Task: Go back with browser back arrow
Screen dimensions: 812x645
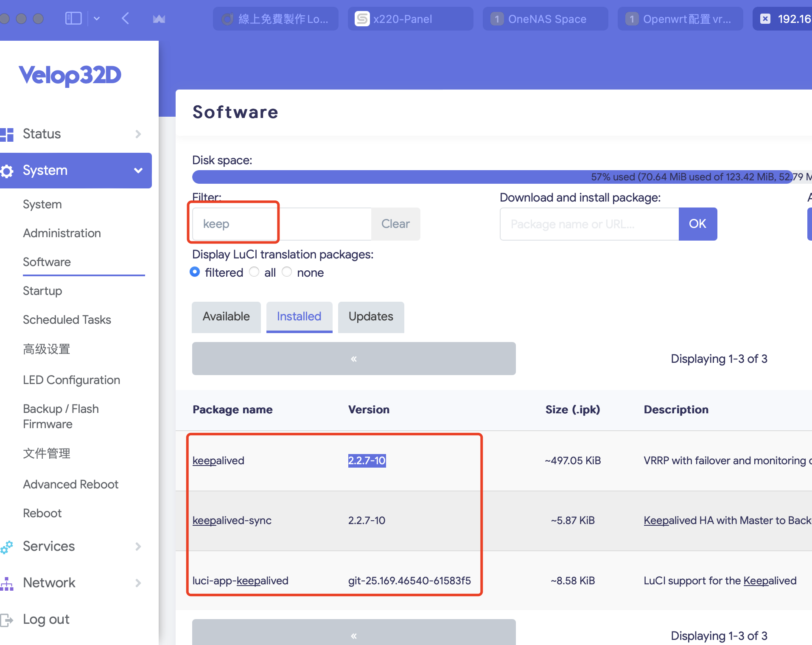Action: tap(125, 19)
